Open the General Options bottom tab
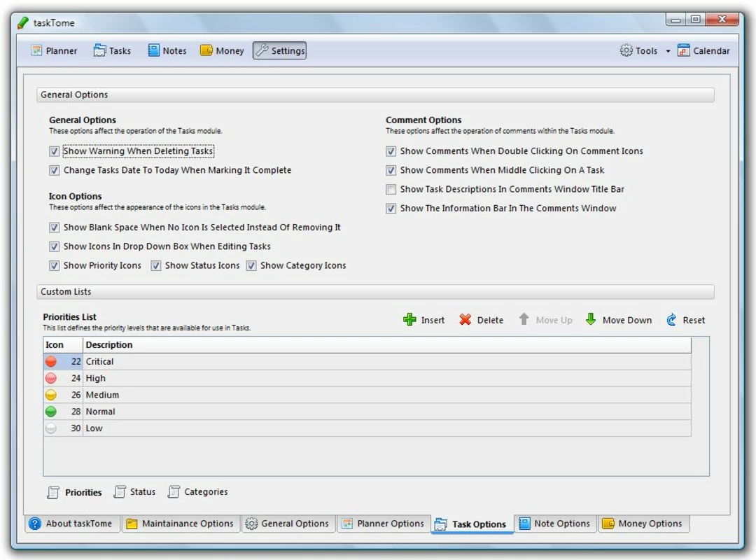Image resolution: width=756 pixels, height=560 pixels. pos(288,524)
